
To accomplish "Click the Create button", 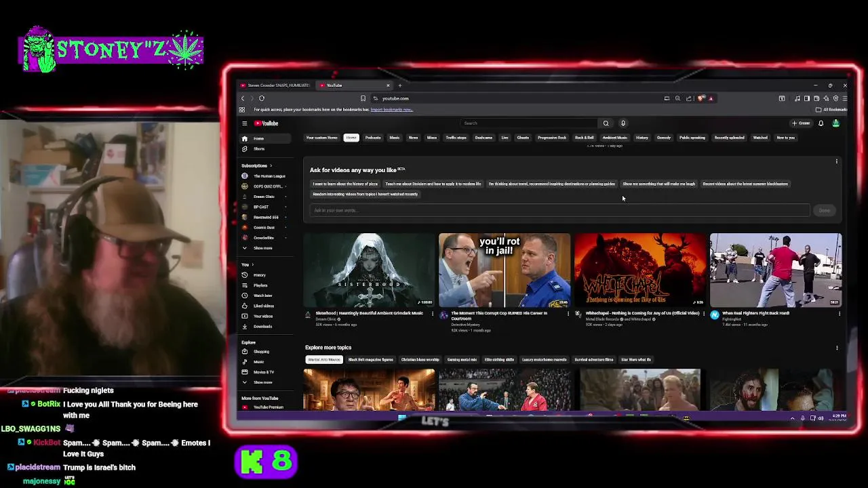I will 801,123.
